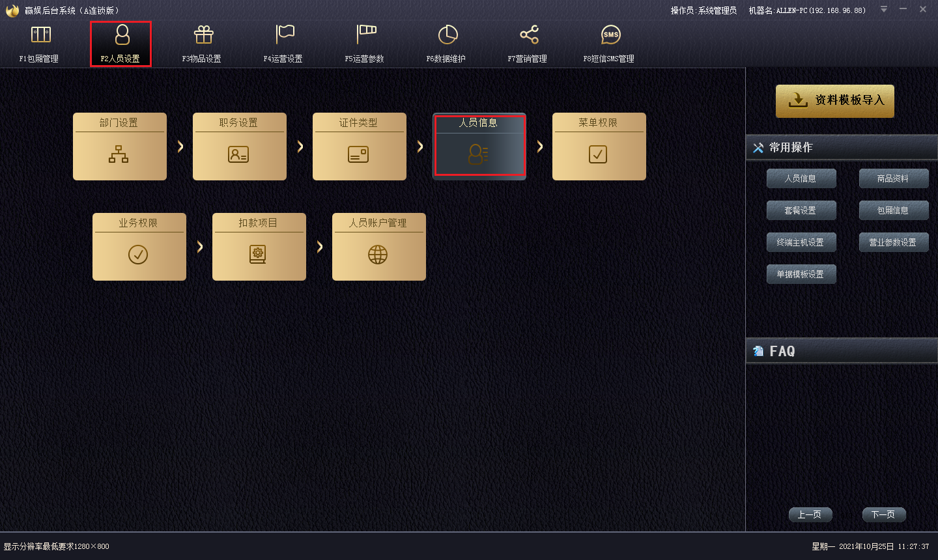Click 资料模板导入 import button

tap(835, 101)
